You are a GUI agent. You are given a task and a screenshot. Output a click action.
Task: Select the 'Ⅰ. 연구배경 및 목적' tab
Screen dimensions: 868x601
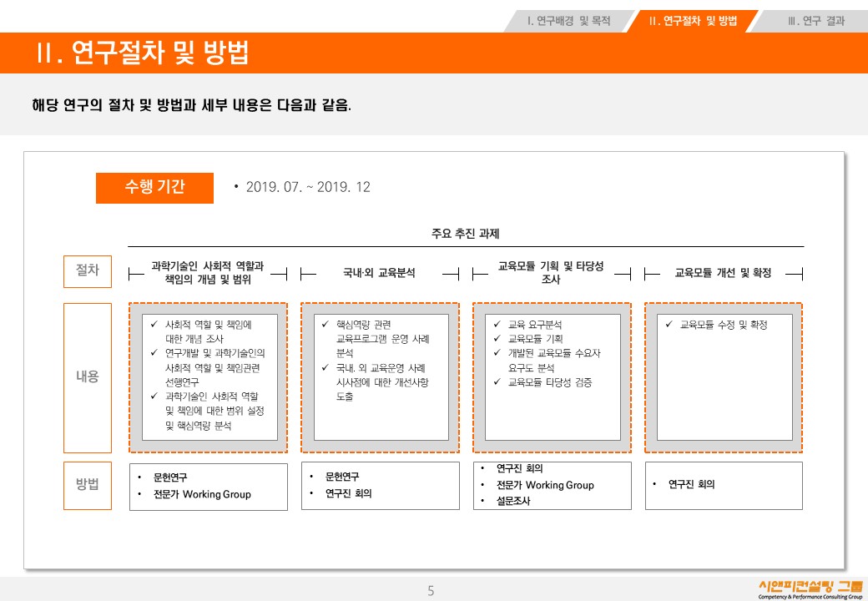(568, 21)
